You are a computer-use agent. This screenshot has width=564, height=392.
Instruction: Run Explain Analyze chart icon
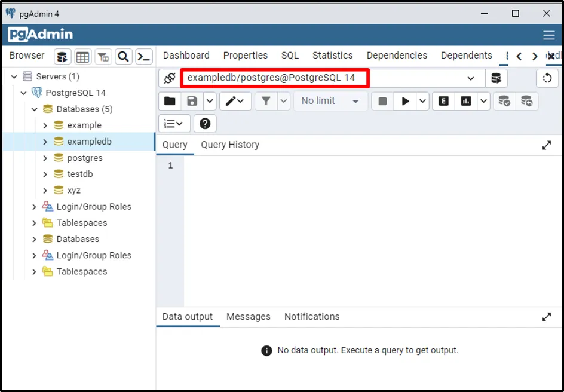(465, 102)
